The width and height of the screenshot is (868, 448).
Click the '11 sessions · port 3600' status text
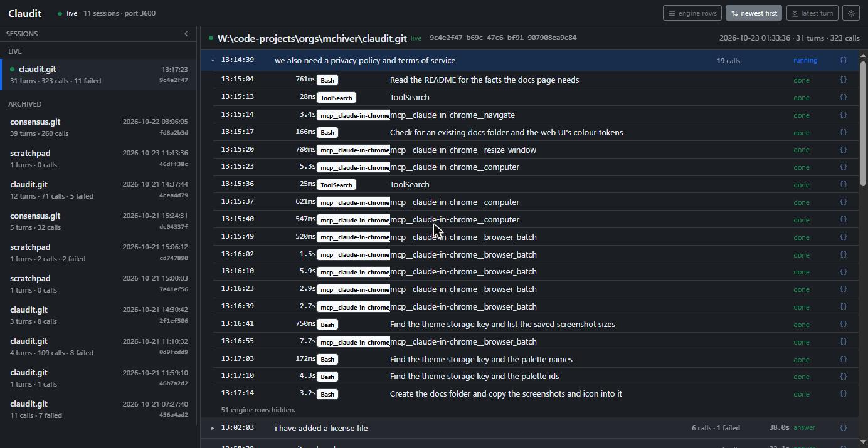tap(119, 13)
